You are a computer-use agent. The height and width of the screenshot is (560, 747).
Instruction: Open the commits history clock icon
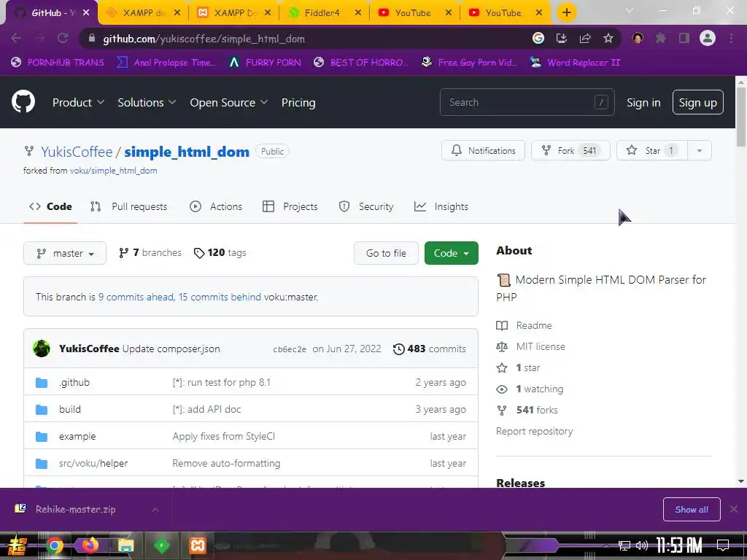click(x=399, y=349)
